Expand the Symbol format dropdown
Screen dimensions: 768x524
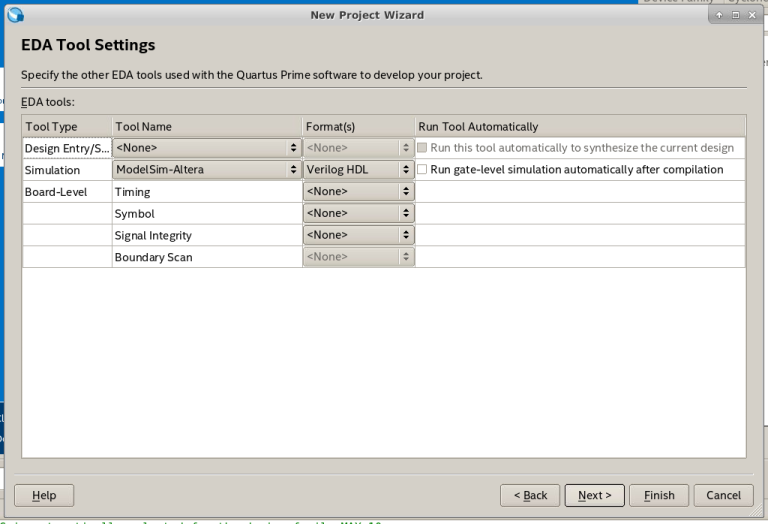click(358, 214)
